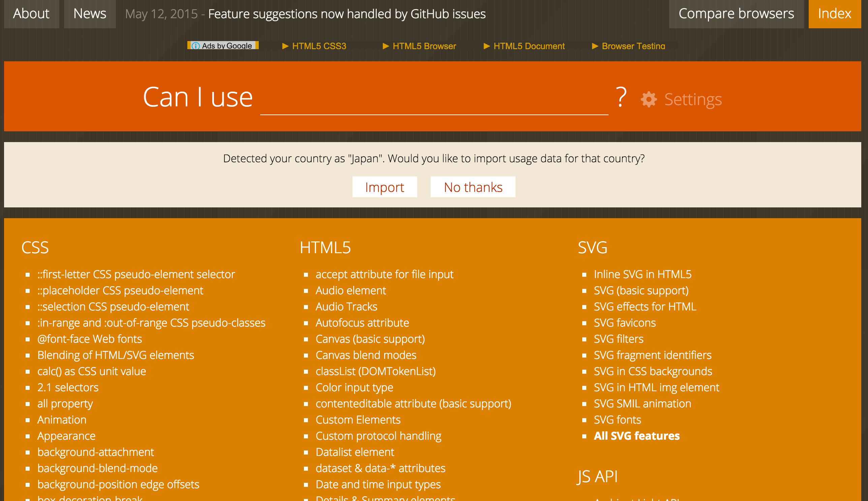The width and height of the screenshot is (868, 501).
Task: Open the calc() as CSS unit value link
Action: (x=92, y=371)
